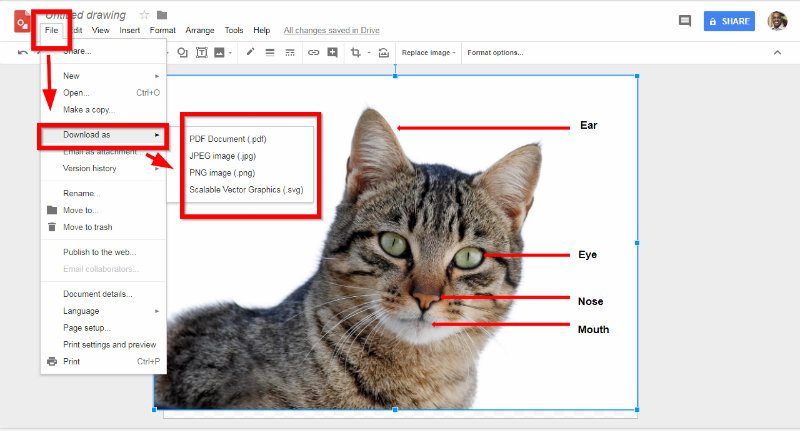Open Page setup entry
800x431 pixels.
click(104, 327)
